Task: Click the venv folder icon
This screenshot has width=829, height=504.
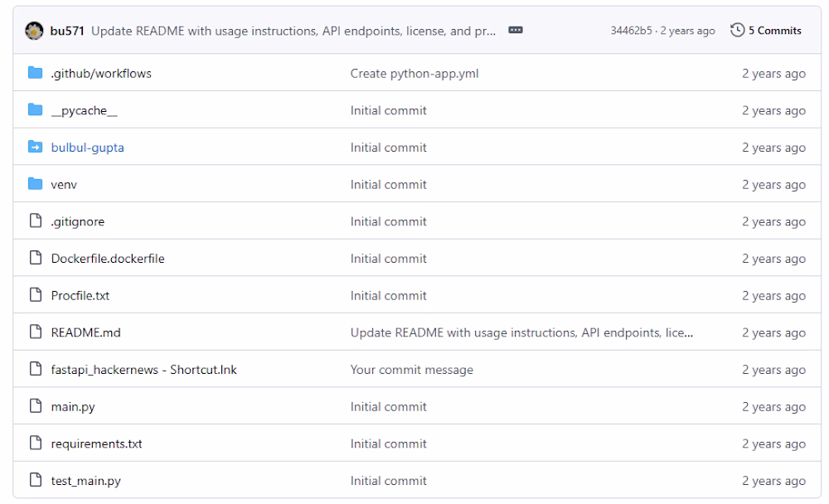Action: (35, 185)
